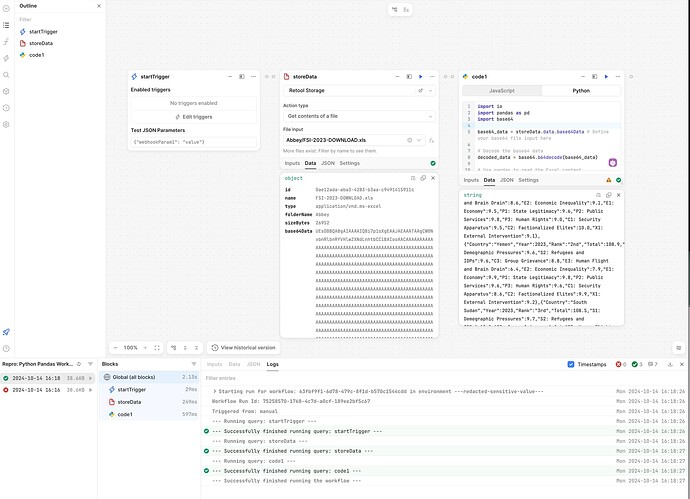Open the run history filter funnel
This screenshot has height=499, width=690.
pos(90,364)
